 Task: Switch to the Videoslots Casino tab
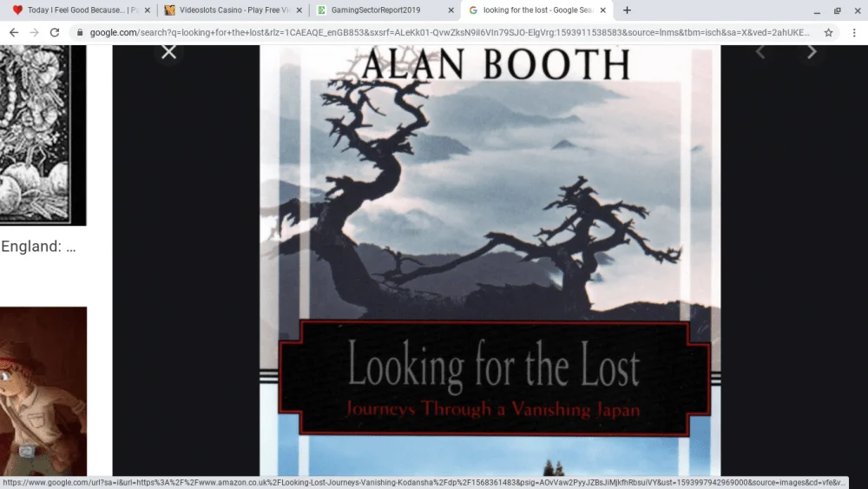click(234, 10)
